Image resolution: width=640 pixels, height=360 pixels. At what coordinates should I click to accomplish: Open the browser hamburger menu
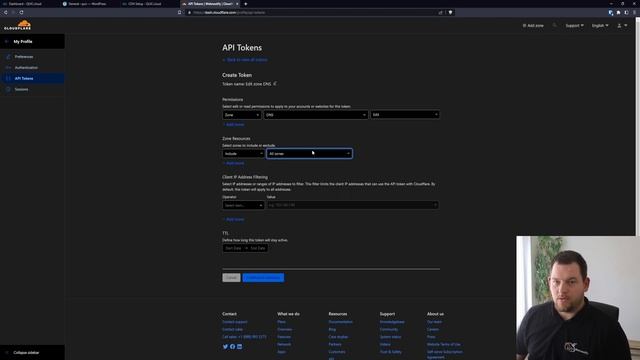click(634, 12)
